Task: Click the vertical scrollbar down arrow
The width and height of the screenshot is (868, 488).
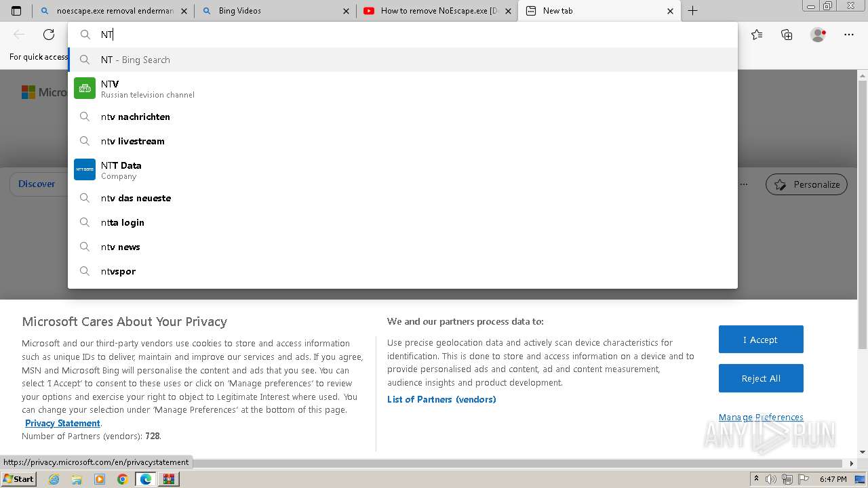Action: [863, 451]
